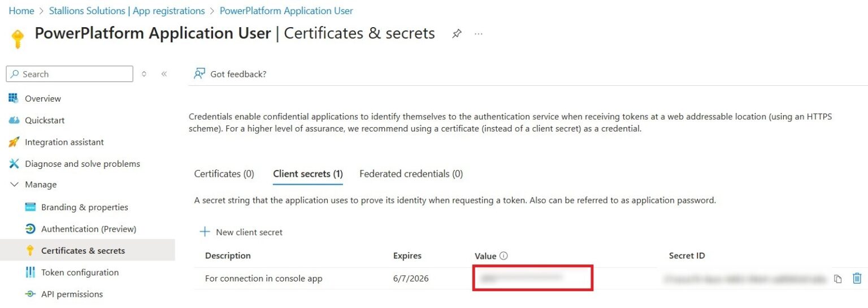Delete the client secret with trash icon

tap(857, 278)
